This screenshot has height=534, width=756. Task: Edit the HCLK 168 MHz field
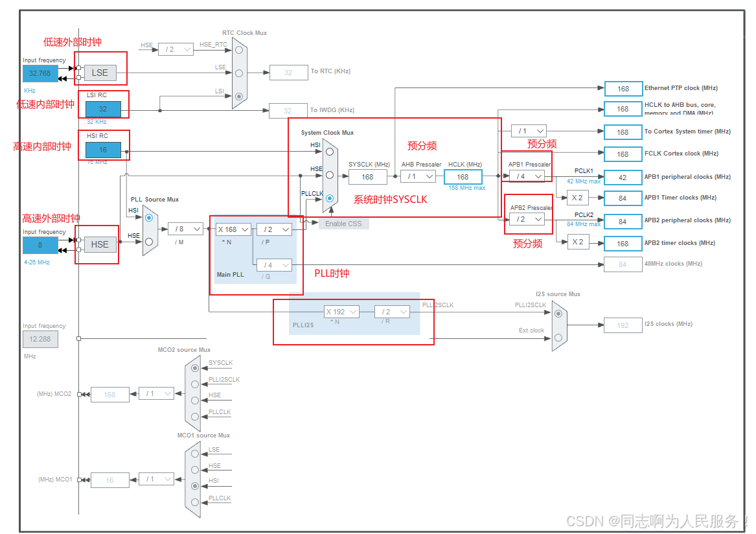(x=463, y=177)
